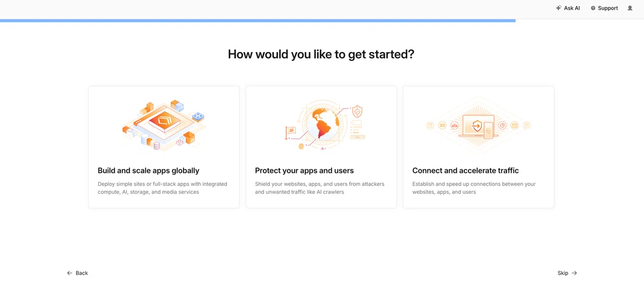Click the "Deploy simple sites" description text
Screen dimensions: 644x299
pyautogui.click(x=163, y=188)
